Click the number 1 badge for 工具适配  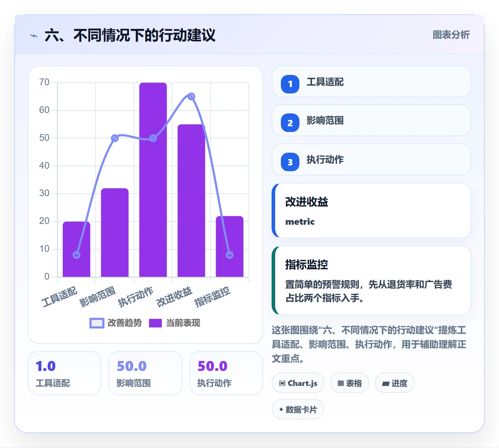pyautogui.click(x=290, y=84)
